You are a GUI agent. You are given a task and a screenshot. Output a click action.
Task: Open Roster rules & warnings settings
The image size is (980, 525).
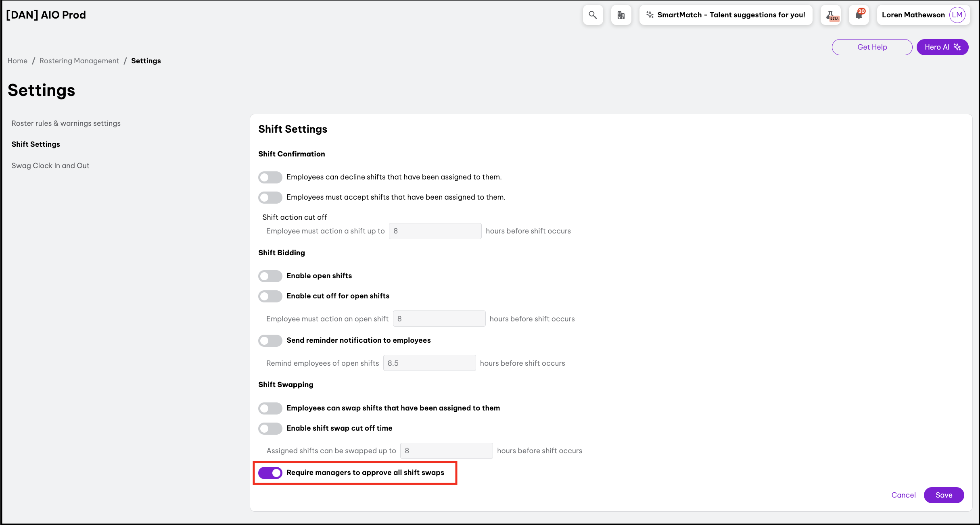(66, 123)
